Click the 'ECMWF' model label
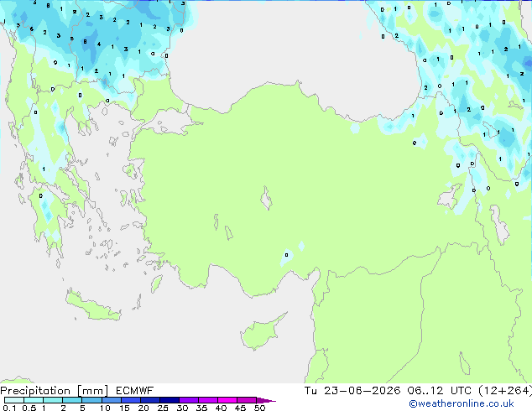The image size is (532, 411). click(134, 391)
